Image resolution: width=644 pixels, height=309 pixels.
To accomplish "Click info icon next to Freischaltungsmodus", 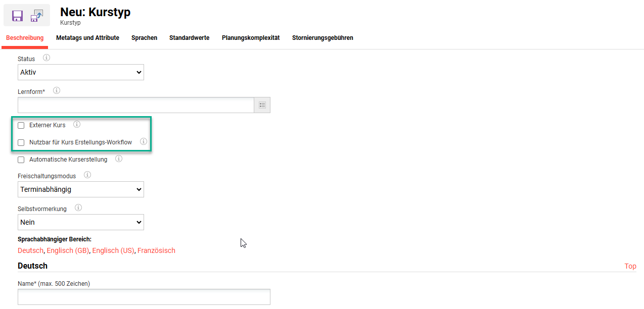I will coord(87,175).
